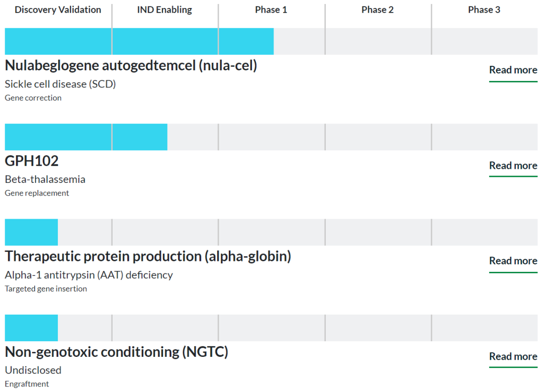The width and height of the screenshot is (543, 392).
Task: Click the Nulabeglogene autogedtemcel title
Action: 131,65
